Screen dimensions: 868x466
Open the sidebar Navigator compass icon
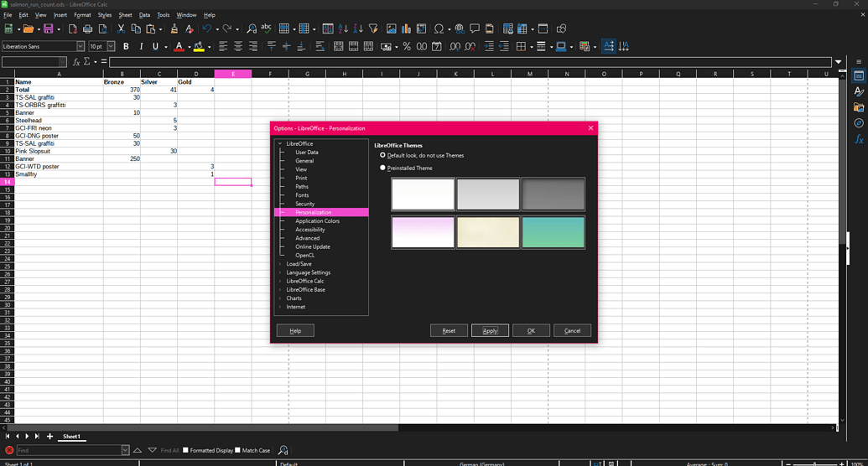[859, 123]
